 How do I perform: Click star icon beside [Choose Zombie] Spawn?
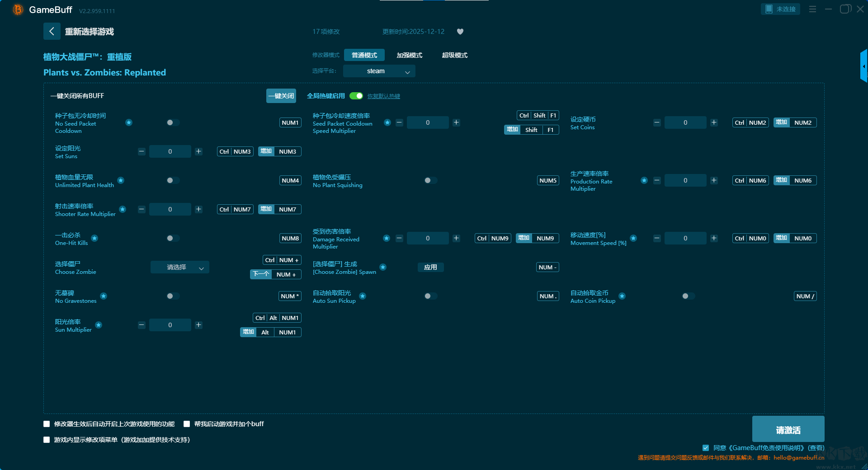coord(383,267)
